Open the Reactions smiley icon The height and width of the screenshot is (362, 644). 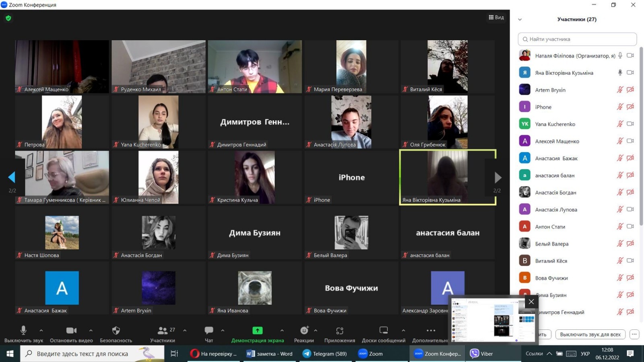pos(304,331)
